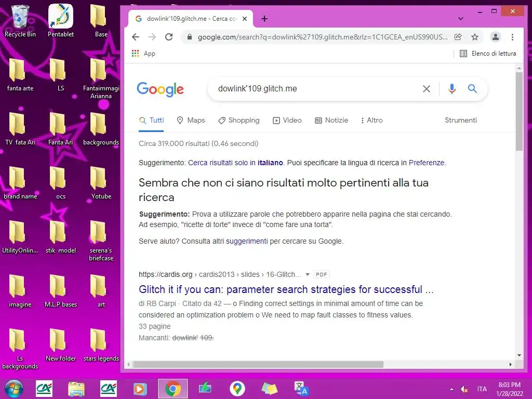Viewport: 532px width, 399px height.
Task: Open a new tab with the plus button
Action: pyautogui.click(x=264, y=19)
